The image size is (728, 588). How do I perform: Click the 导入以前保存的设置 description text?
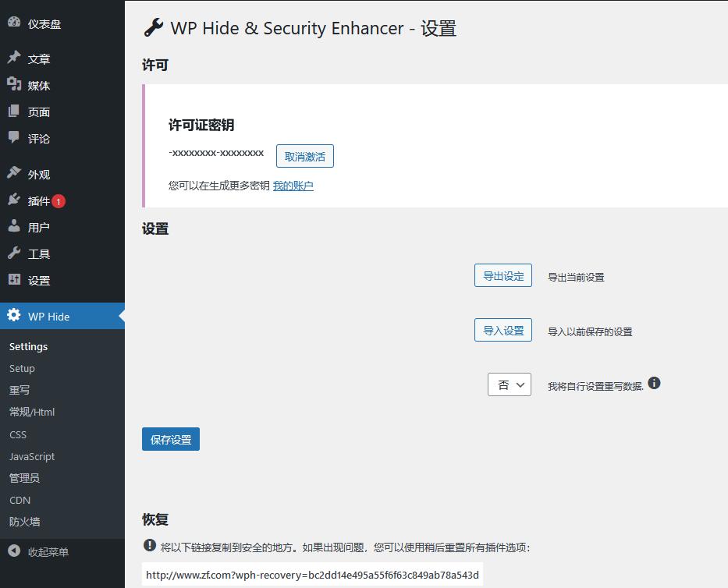(x=590, y=331)
